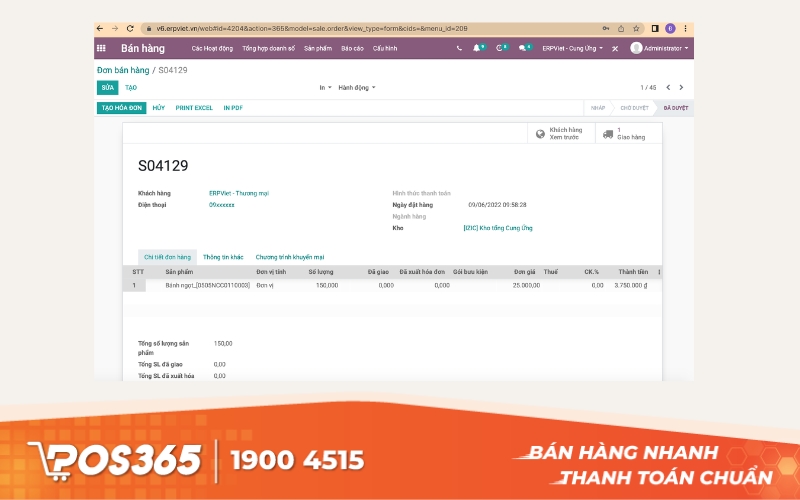Click Đơn vị tính cell Đơn vị

point(265,286)
